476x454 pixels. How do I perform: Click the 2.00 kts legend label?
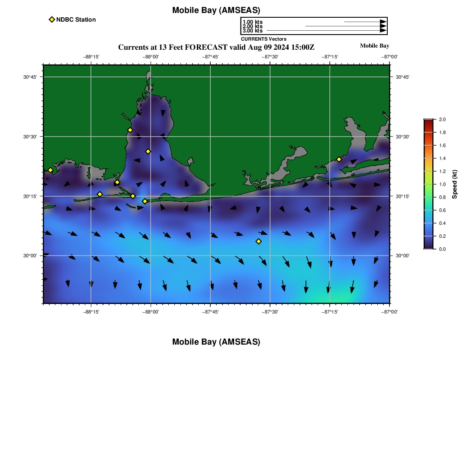(x=252, y=26)
